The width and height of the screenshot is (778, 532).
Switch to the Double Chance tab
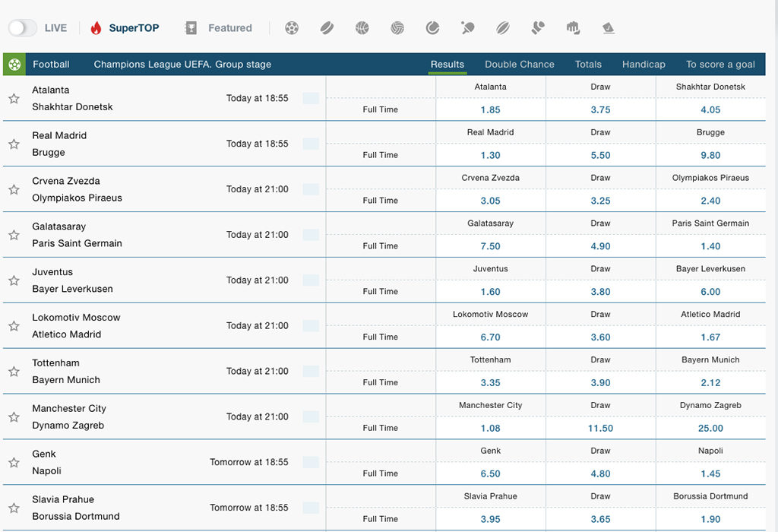520,64
